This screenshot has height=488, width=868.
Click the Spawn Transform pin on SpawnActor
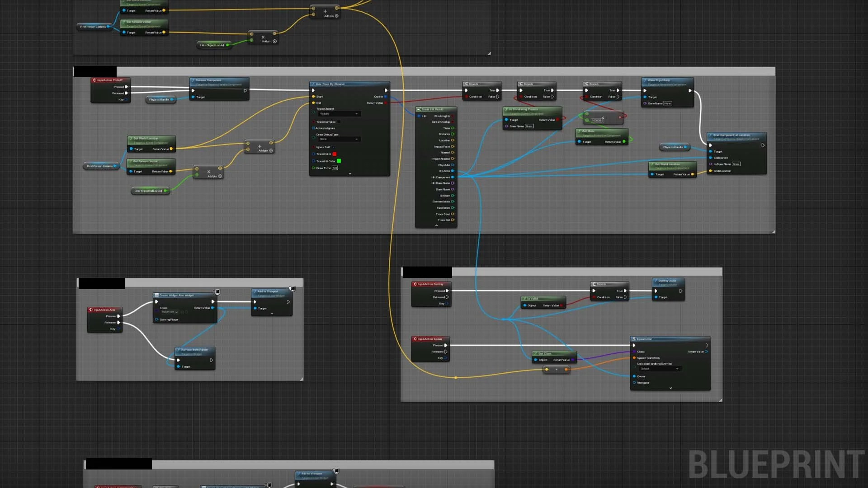634,358
